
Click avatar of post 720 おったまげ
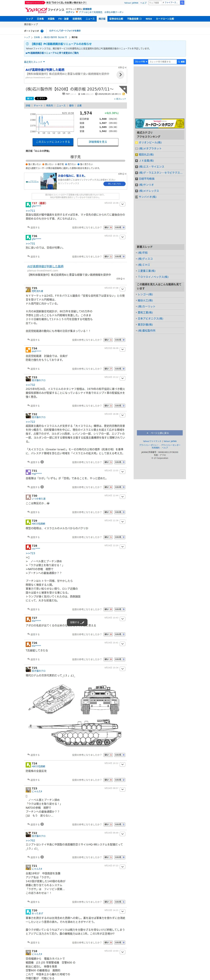(x=28, y=912)
